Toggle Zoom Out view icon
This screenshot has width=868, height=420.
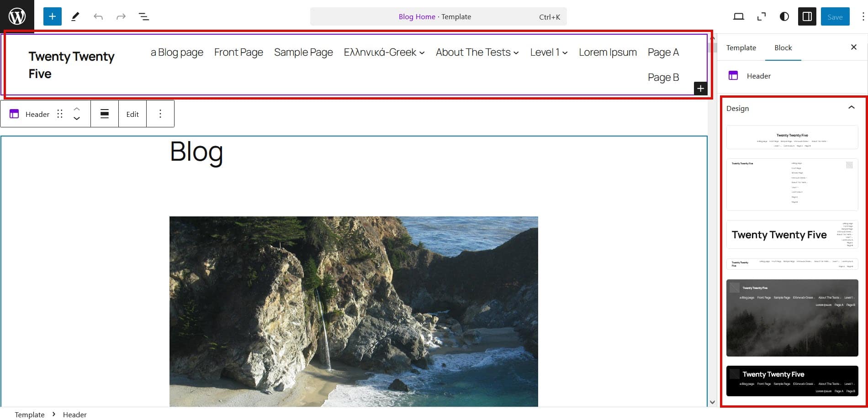(762, 16)
